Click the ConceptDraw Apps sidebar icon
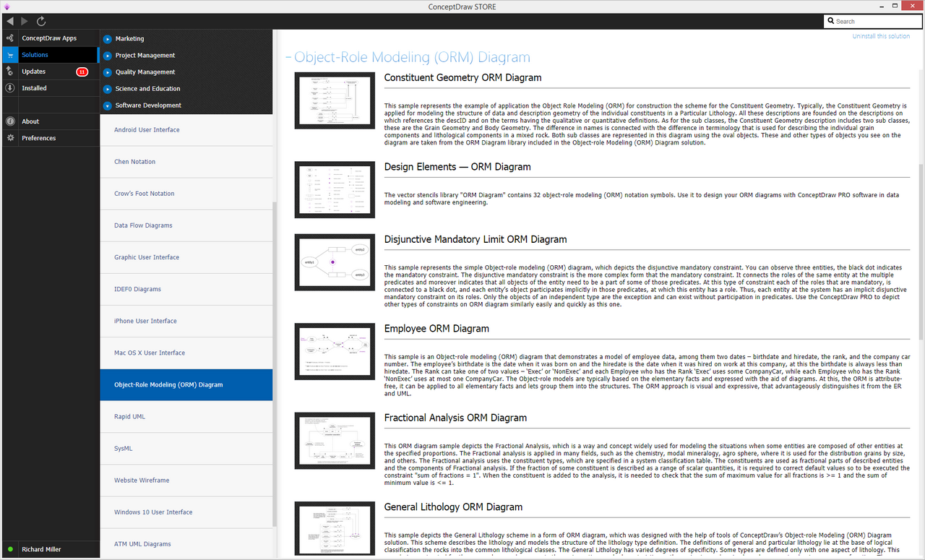 [x=9, y=38]
